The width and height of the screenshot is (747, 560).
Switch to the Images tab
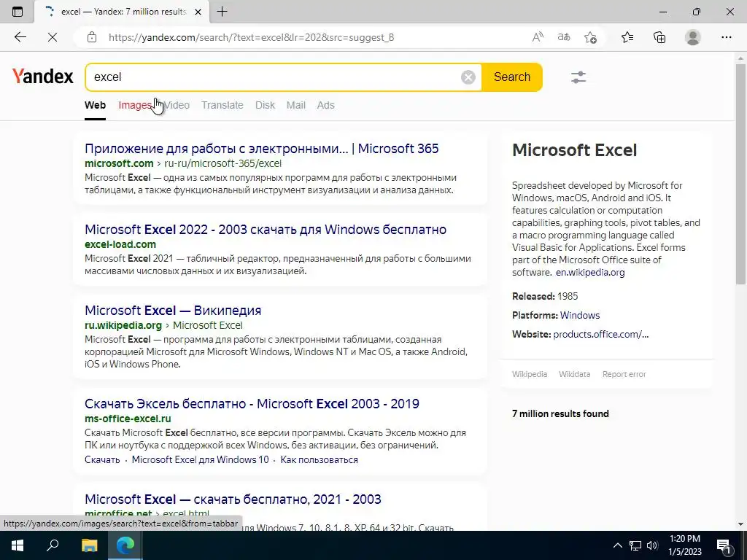(x=135, y=105)
